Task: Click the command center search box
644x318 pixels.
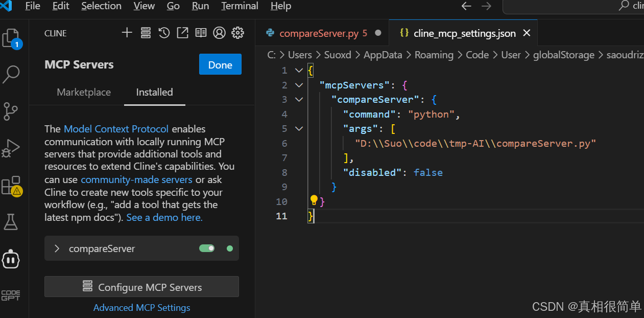Action: pyautogui.click(x=573, y=6)
